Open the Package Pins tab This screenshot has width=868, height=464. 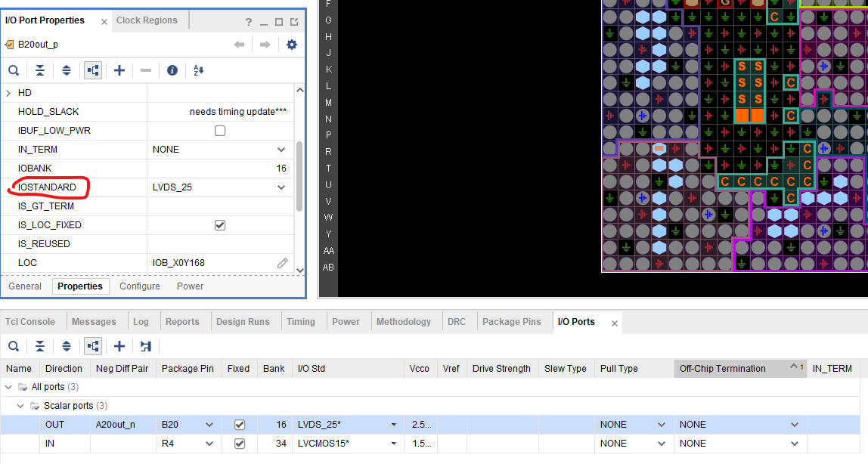[511, 321]
